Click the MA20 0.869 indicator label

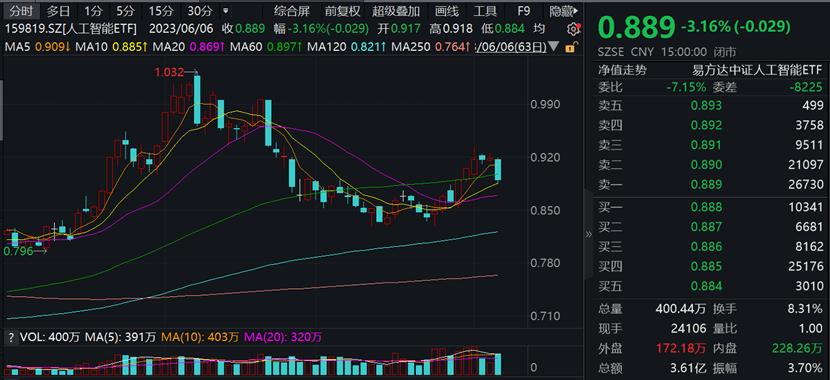(x=189, y=48)
